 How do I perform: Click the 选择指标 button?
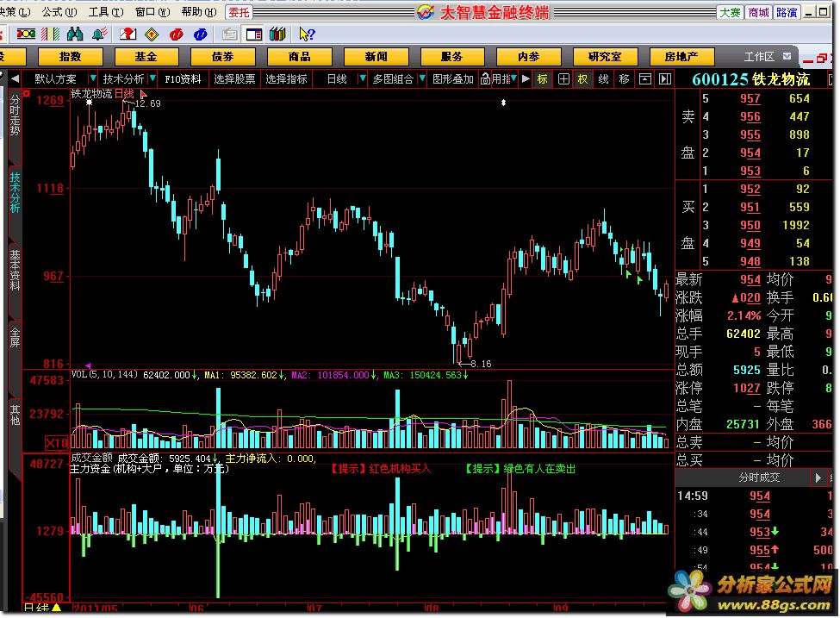(x=287, y=79)
